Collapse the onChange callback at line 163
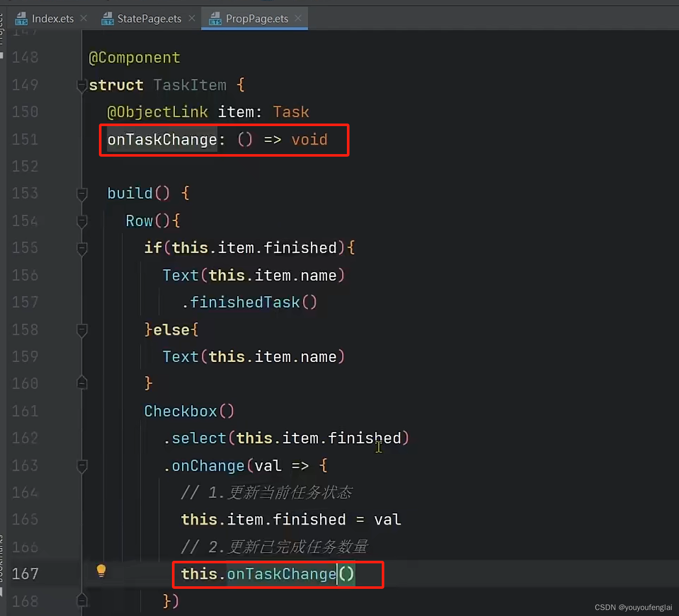Screen dimensions: 679x616 (82, 466)
